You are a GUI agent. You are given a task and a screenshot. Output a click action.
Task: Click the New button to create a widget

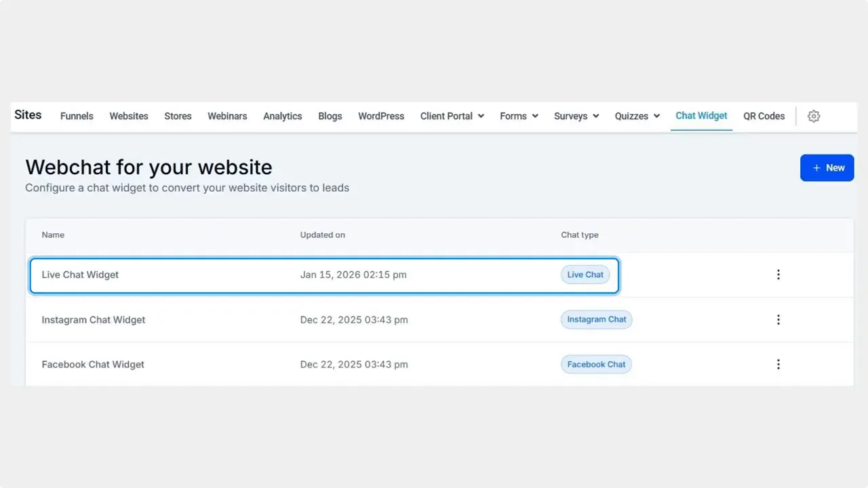[827, 167]
